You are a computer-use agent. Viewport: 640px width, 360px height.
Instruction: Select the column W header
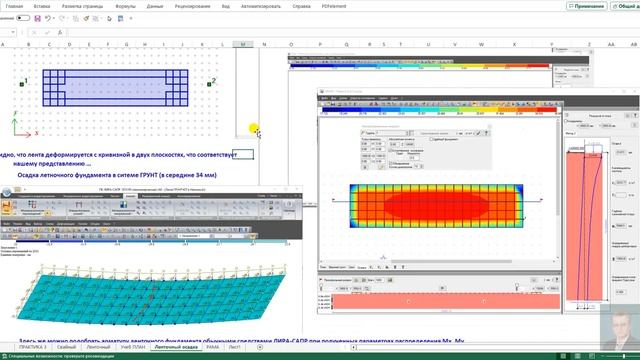pyautogui.click(x=481, y=44)
